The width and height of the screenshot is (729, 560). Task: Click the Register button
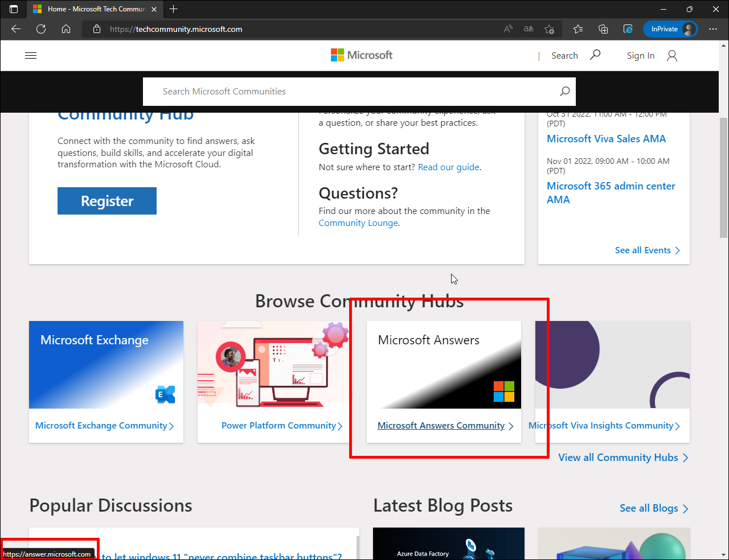pos(107,201)
